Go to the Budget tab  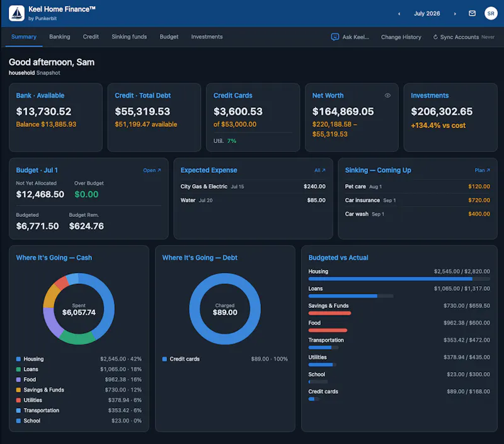(169, 37)
